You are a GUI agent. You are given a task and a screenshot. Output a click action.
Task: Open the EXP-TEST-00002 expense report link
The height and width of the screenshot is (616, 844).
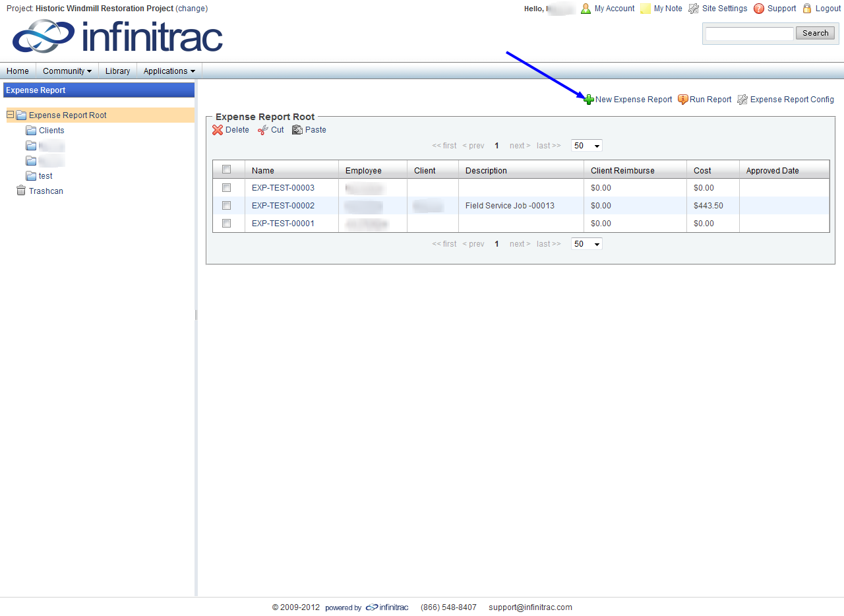coord(284,206)
